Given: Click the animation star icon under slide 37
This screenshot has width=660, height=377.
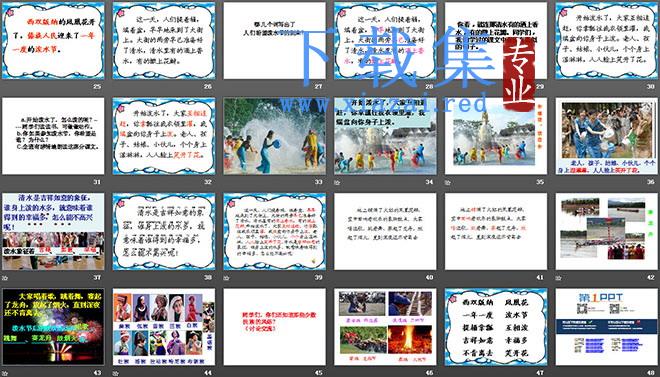Looking at the screenshot, I should click(5, 278).
